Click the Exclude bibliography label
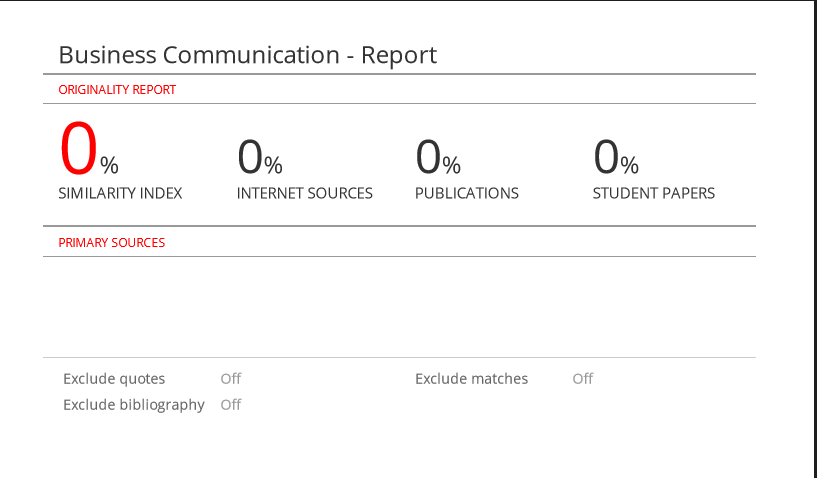 click(x=134, y=405)
